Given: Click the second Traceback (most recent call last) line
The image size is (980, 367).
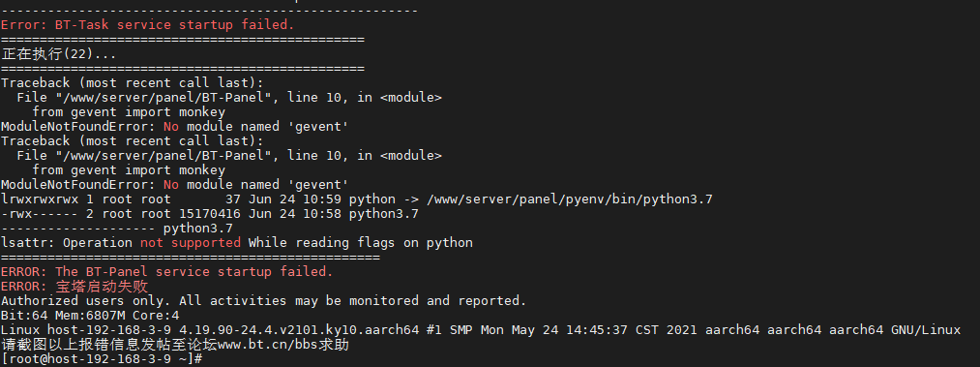Looking at the screenshot, I should pyautogui.click(x=132, y=141).
